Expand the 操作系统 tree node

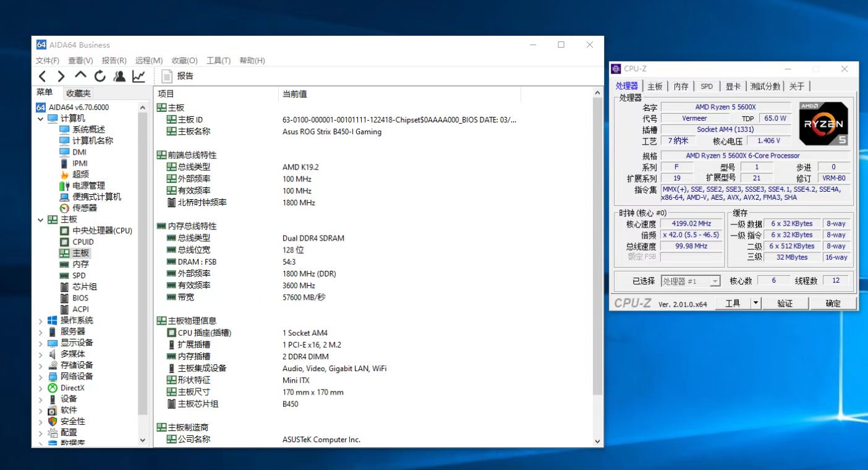coord(41,320)
